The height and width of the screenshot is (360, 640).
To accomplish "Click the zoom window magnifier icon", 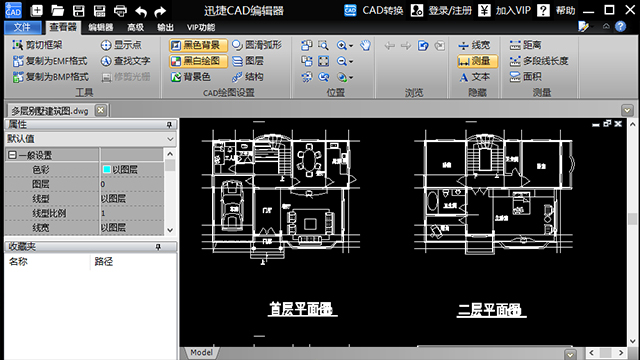I will point(323,45).
